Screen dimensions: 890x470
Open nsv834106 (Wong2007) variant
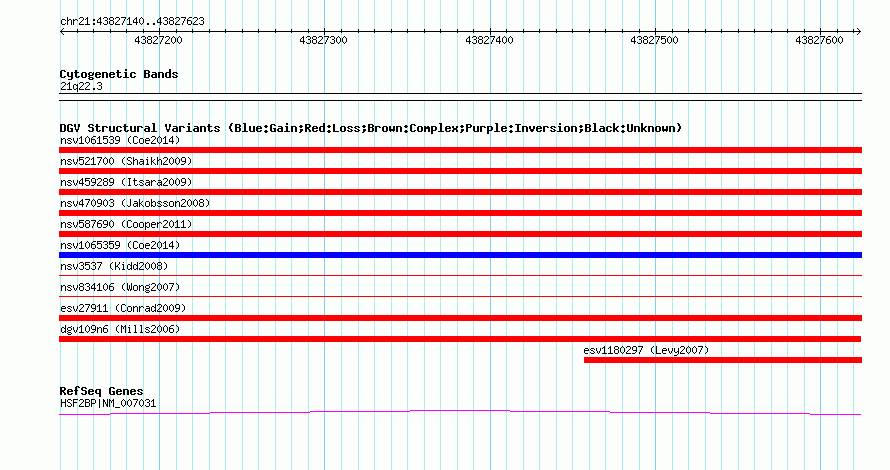[120, 287]
